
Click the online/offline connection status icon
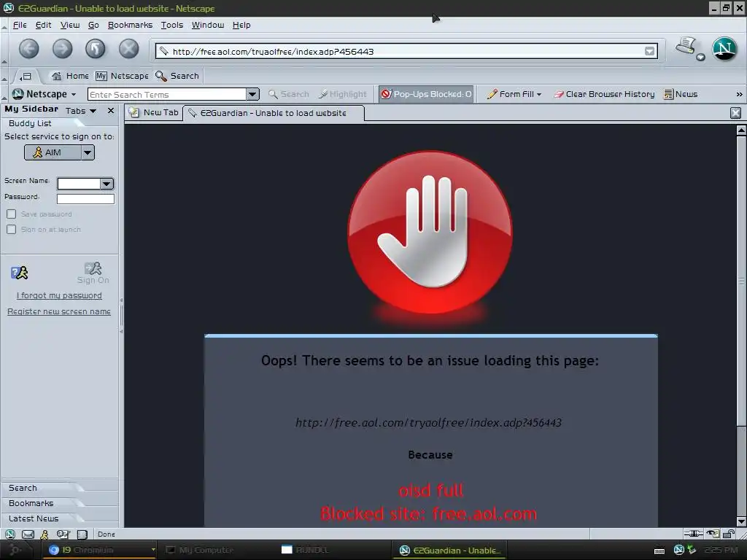click(693, 534)
